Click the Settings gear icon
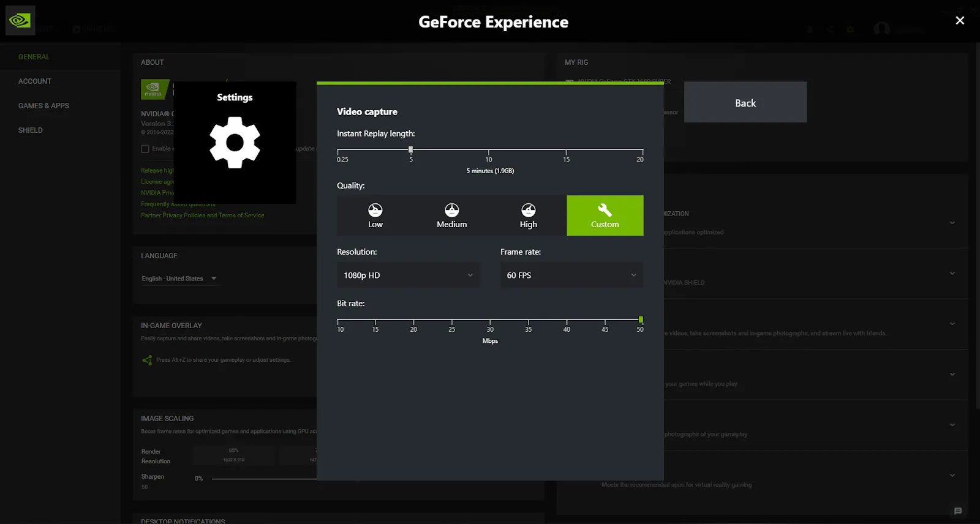Image resolution: width=980 pixels, height=524 pixels. (235, 143)
